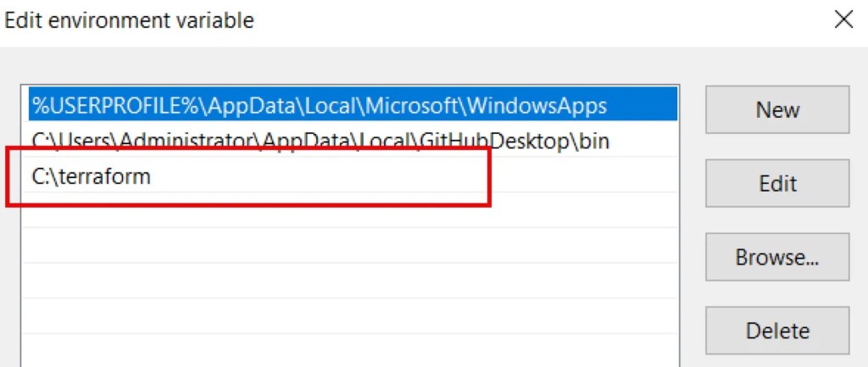The width and height of the screenshot is (868, 367).
Task: Click third empty row below C:\terraform
Action: click(x=339, y=281)
